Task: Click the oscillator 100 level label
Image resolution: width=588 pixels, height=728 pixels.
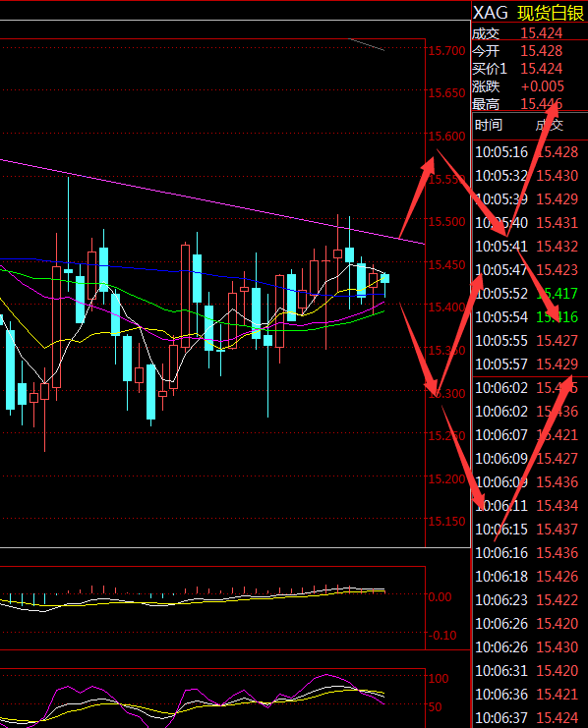Action: (x=439, y=678)
